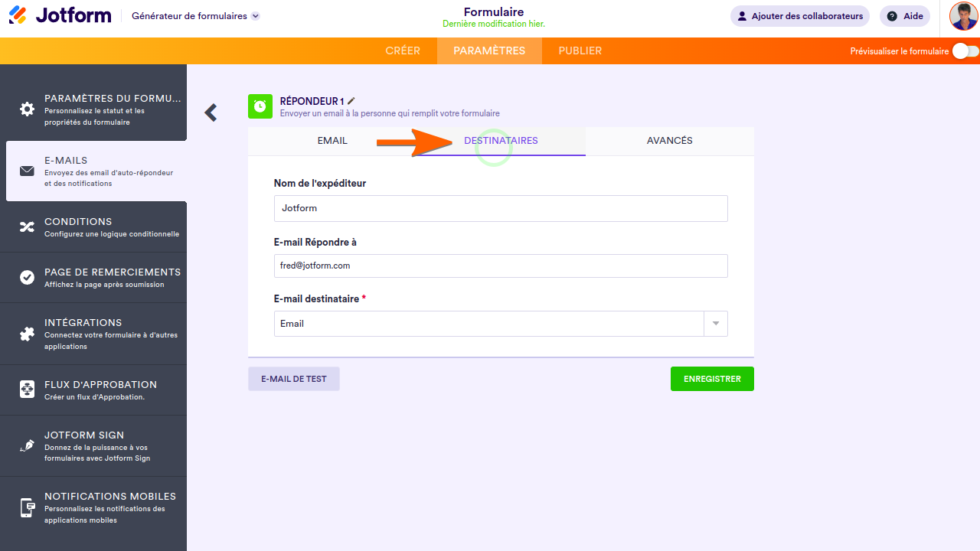Click the Nom de l'expéditeur field
Viewport: 980px width, 551px height.
501,208
